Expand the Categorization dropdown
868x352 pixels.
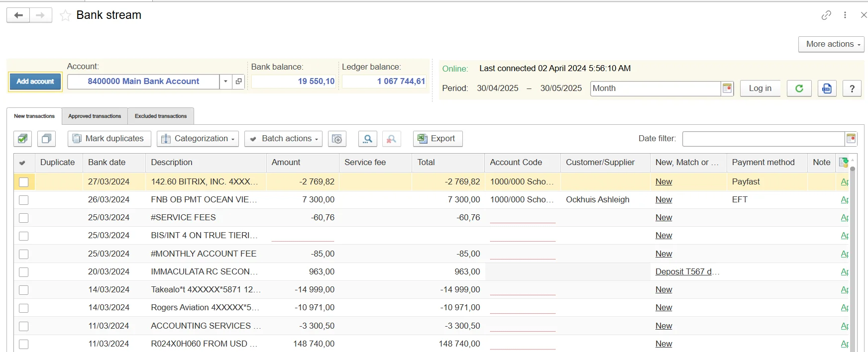198,139
